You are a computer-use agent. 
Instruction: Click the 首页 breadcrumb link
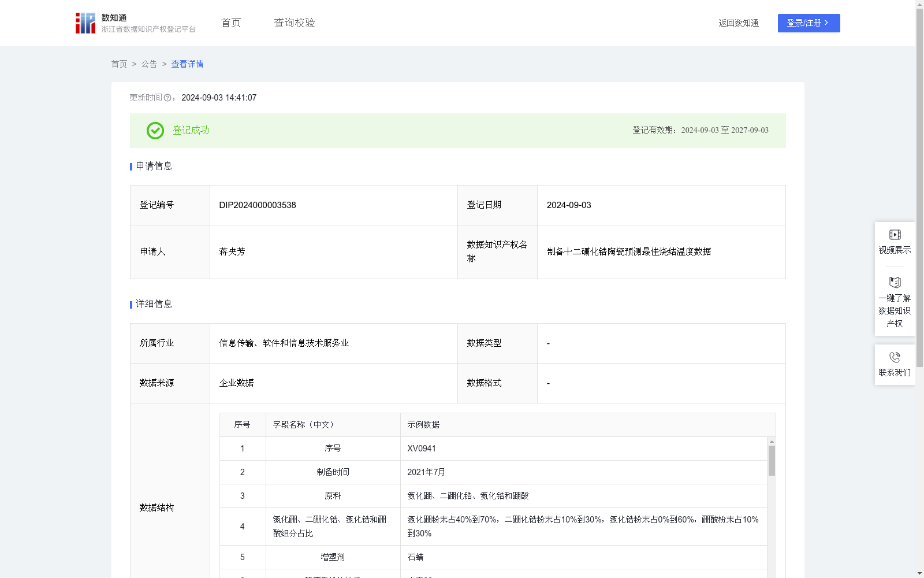click(x=119, y=64)
